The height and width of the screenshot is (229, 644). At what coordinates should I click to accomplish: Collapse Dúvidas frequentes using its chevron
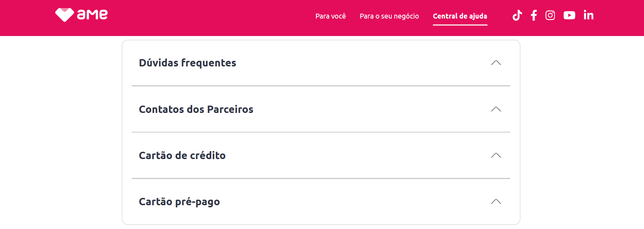[x=496, y=63]
